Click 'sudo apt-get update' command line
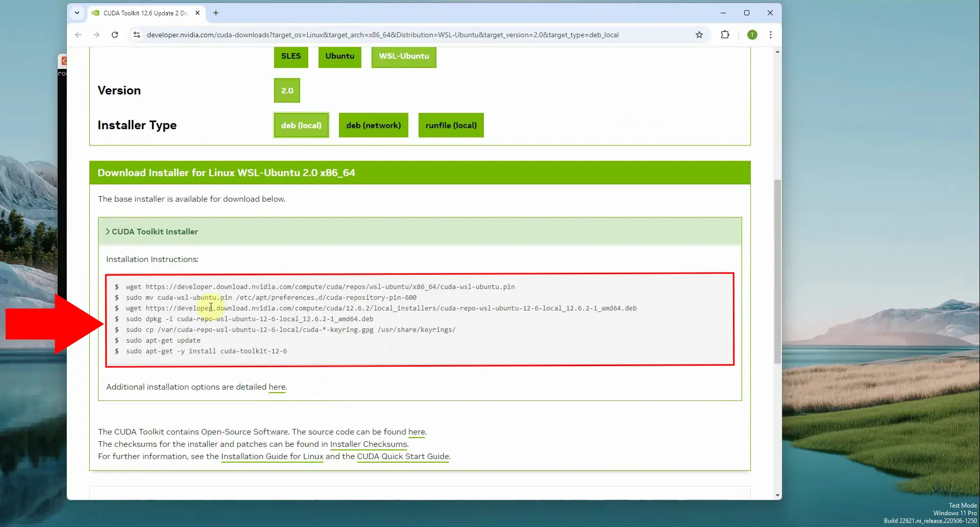 (x=163, y=341)
